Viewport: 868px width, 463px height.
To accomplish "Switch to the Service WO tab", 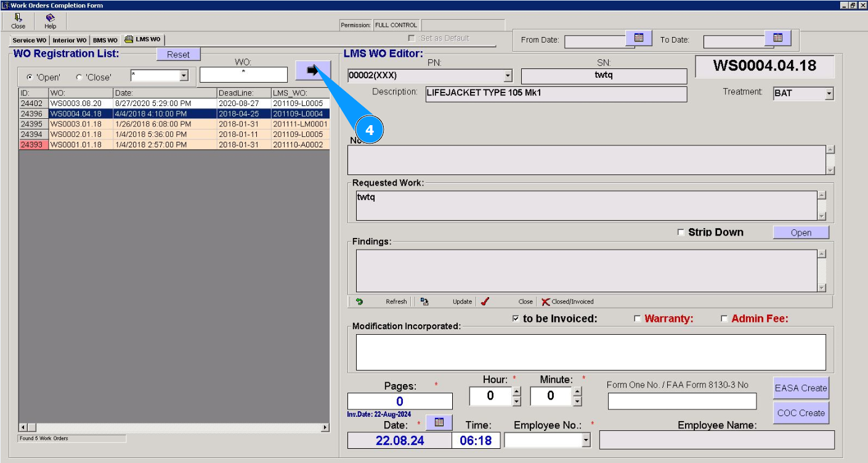I will 29,40.
